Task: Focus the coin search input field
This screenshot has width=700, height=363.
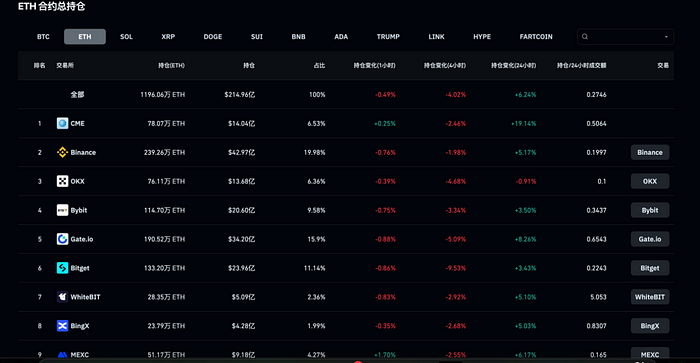Action: pyautogui.click(x=625, y=37)
